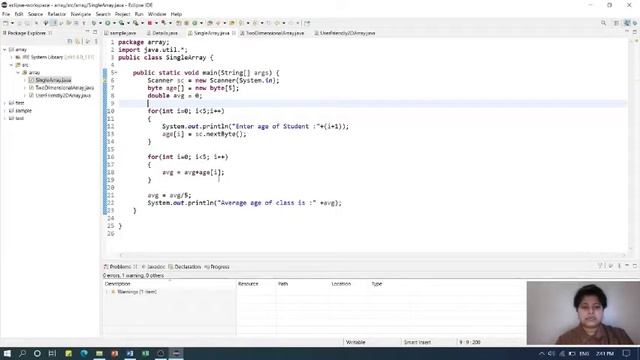Click the toolbar search magnifier at far right
Image resolution: width=640 pixels, height=360 pixels.
coord(604,23)
